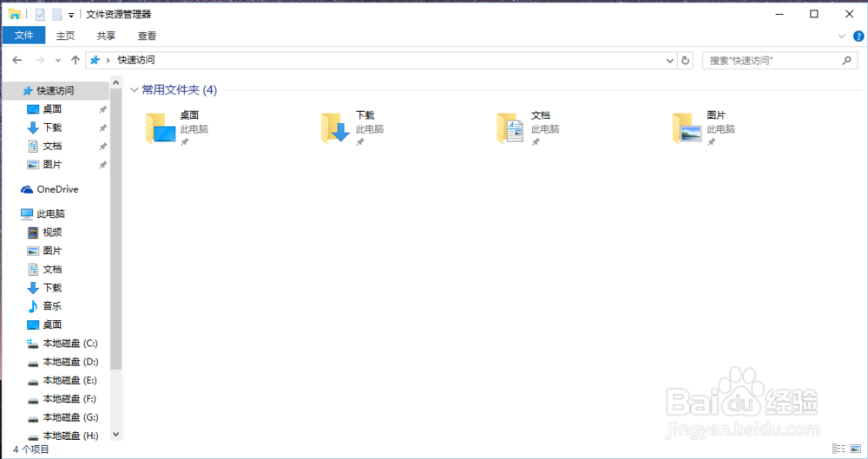The image size is (868, 459).
Task: Open 本地磁盘 (C:) drive
Action: 69,344
